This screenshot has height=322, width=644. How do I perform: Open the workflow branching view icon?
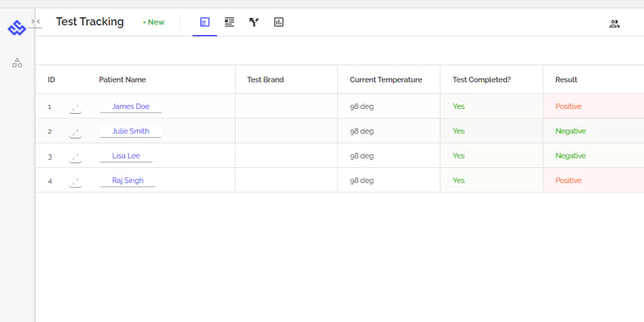tap(254, 22)
